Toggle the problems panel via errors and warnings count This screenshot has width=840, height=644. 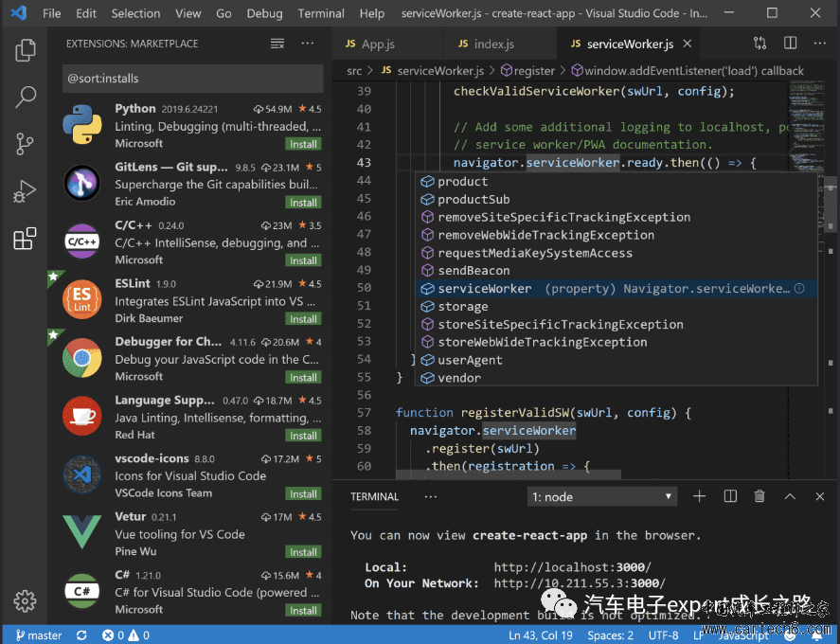126,635
